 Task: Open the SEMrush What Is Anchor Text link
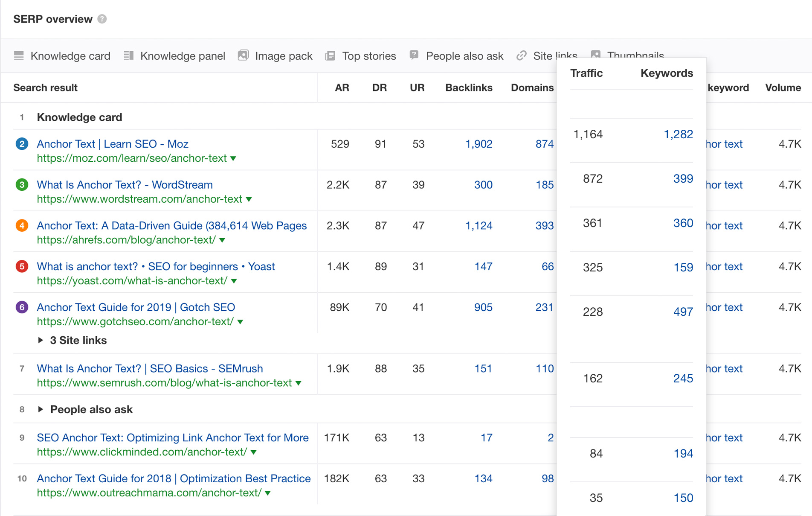click(149, 368)
